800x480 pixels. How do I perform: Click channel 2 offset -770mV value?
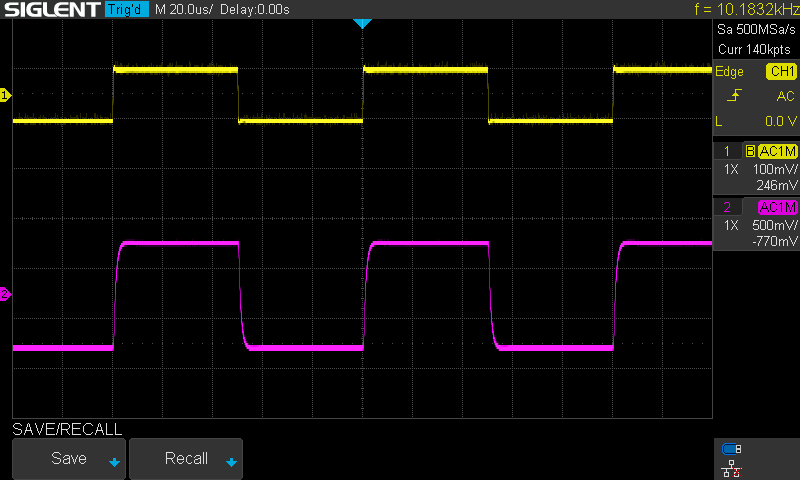pyautogui.click(x=774, y=241)
